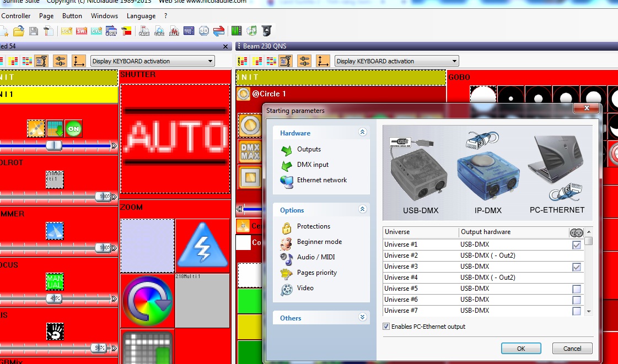
Task: Uncheck the Universe #1 output checkbox
Action: (x=577, y=245)
